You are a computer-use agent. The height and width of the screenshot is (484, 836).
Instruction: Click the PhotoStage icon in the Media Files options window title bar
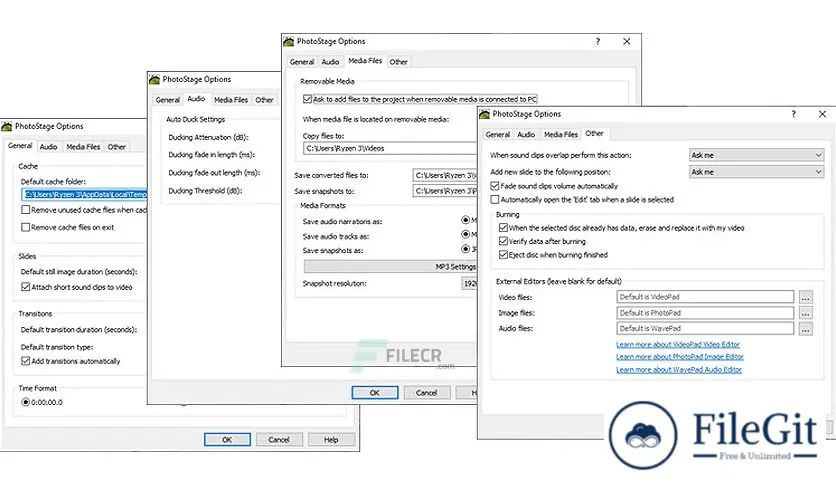(x=288, y=41)
